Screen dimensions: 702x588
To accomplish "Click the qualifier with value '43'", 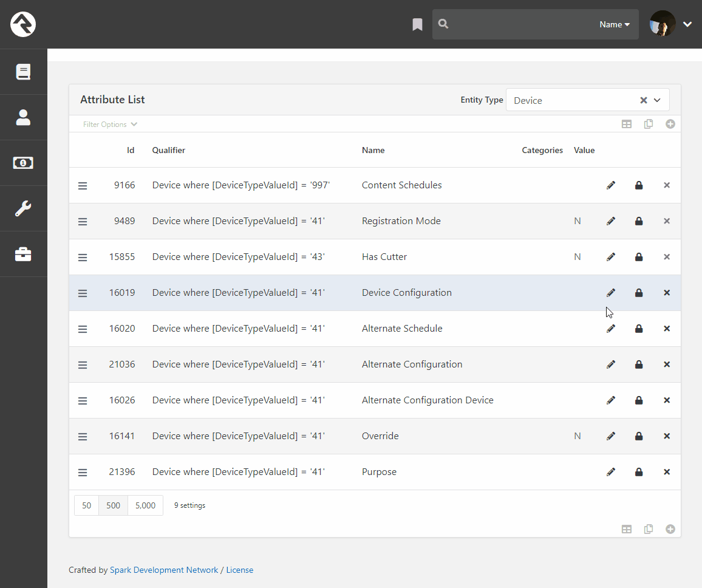I will [238, 256].
